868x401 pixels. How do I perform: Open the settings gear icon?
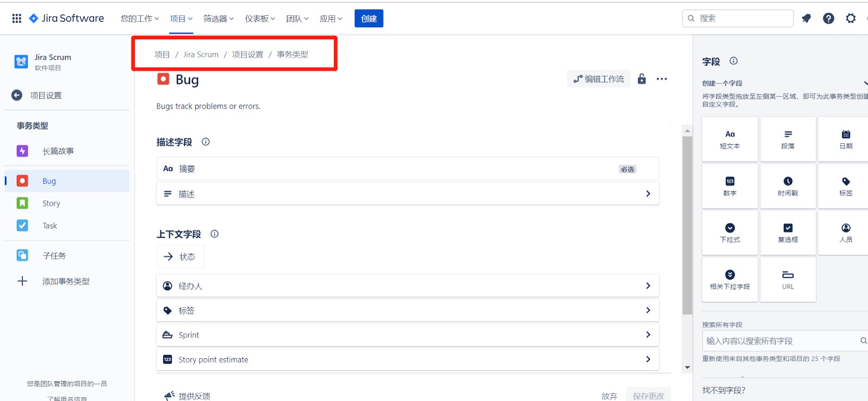[x=851, y=18]
